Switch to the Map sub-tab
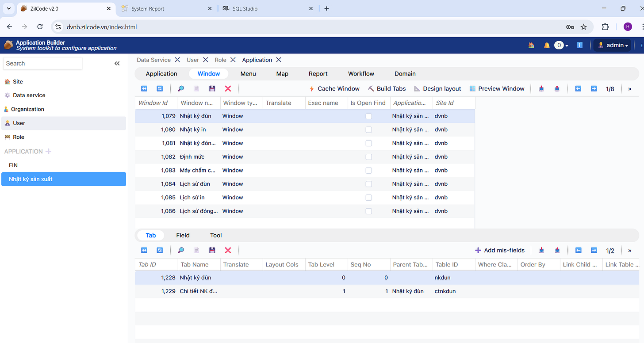Viewport: 644px width, 343px height. click(282, 74)
